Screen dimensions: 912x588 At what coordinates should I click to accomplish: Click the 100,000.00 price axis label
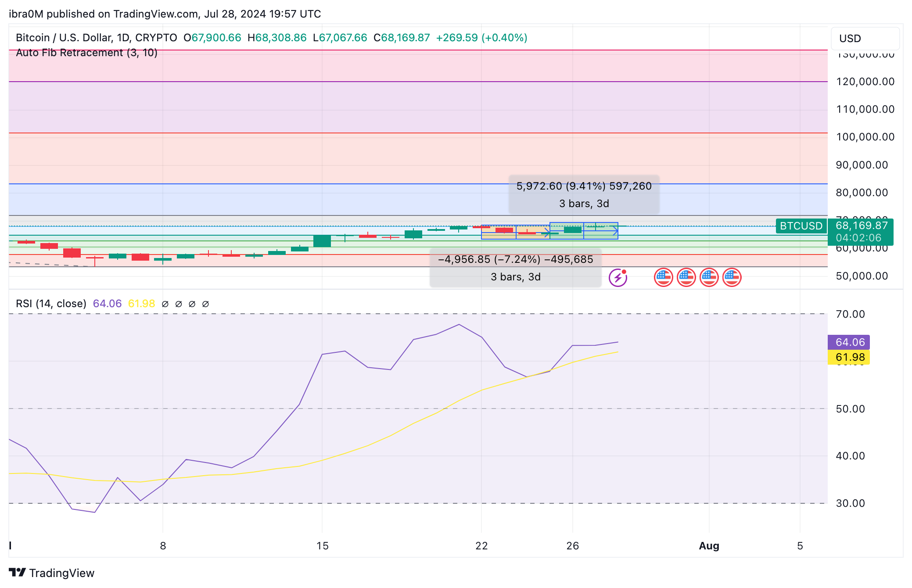tap(865, 137)
